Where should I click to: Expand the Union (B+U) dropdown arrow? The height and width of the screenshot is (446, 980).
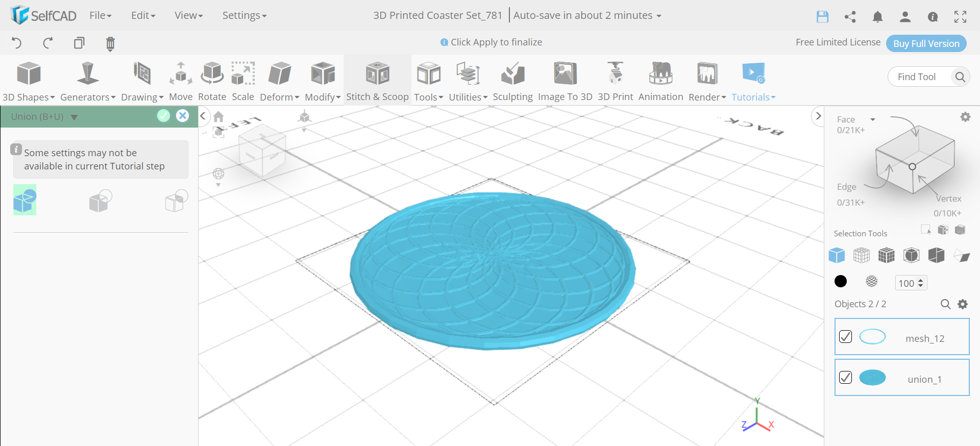coord(74,117)
